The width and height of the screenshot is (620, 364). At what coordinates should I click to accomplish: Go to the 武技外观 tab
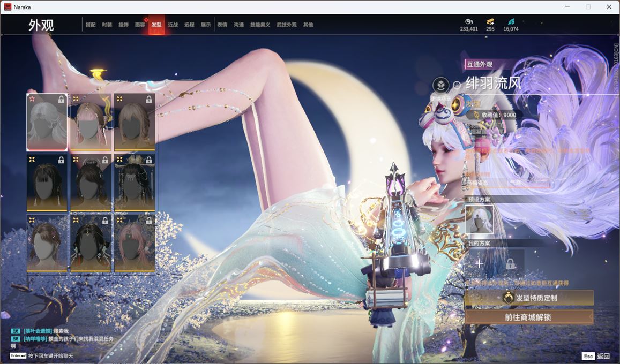(286, 25)
